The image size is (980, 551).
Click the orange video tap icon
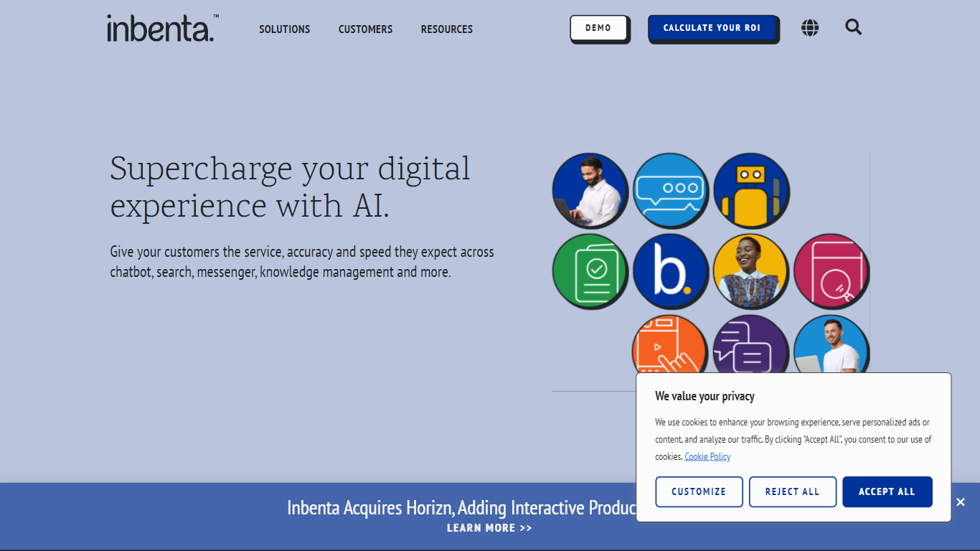coord(669,347)
